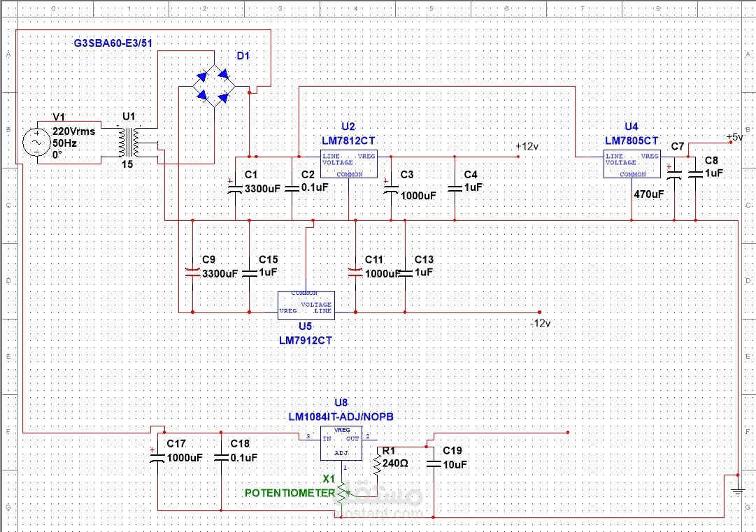Image resolution: width=756 pixels, height=532 pixels.
Task: Click the +5v output label
Action: (735, 137)
